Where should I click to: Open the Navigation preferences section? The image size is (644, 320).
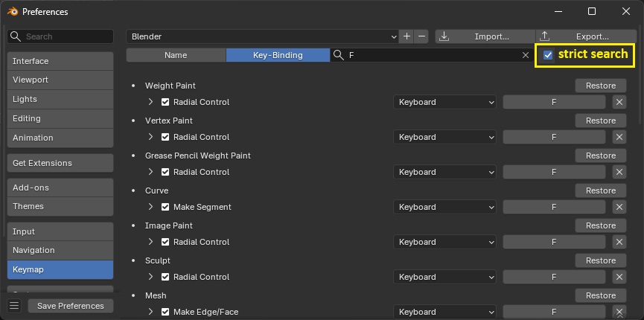(x=60, y=250)
